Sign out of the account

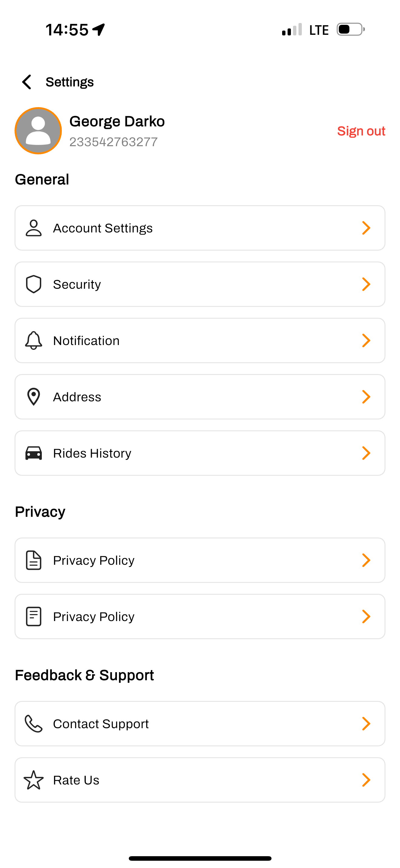click(361, 131)
